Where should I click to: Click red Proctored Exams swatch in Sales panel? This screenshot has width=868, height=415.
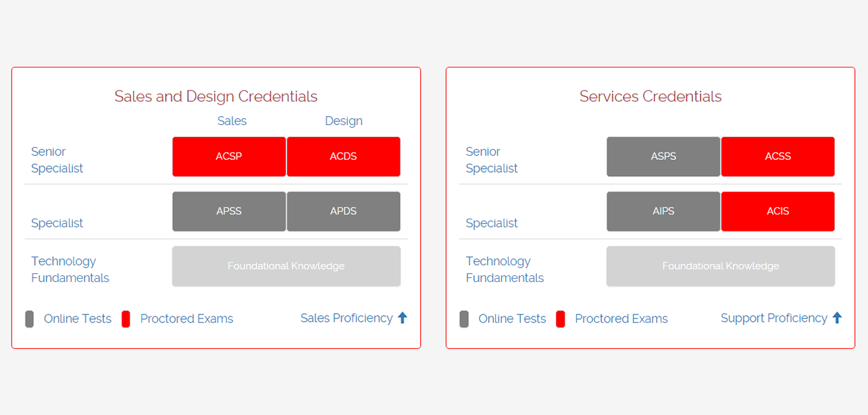click(126, 319)
